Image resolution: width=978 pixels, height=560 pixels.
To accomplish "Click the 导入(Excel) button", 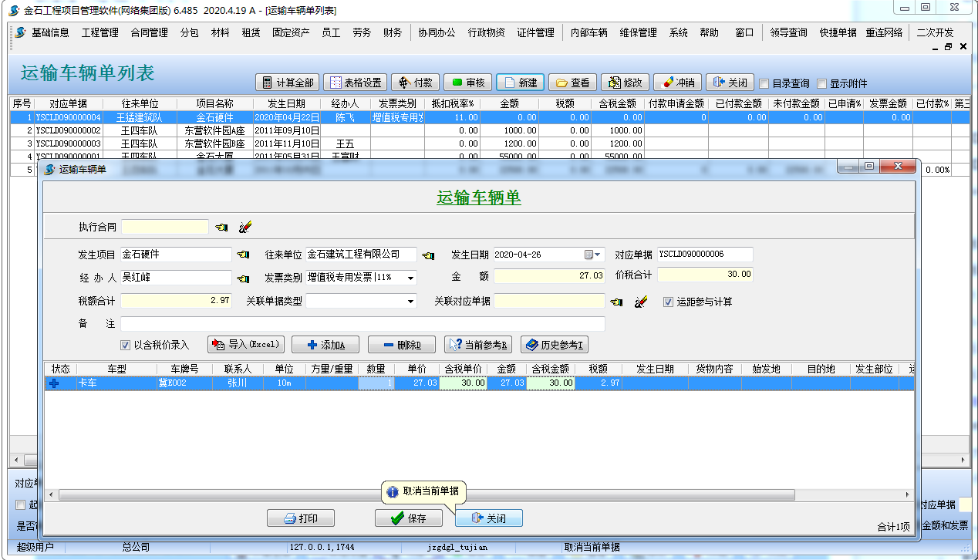I will coord(246,345).
